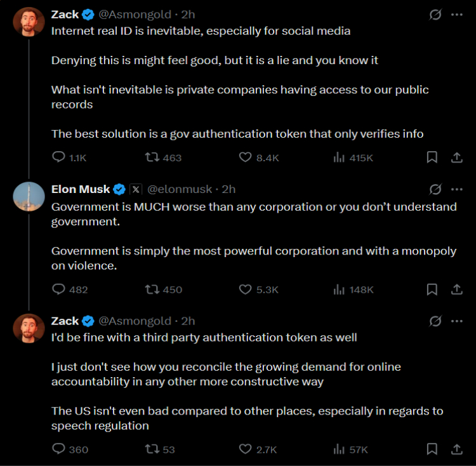
Task: Reply to Elon Musk's tweet
Action: tap(58, 290)
